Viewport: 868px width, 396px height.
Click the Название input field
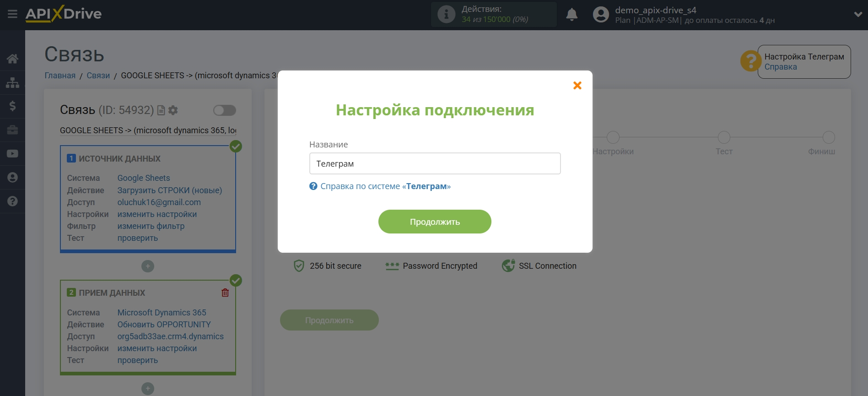tap(435, 163)
